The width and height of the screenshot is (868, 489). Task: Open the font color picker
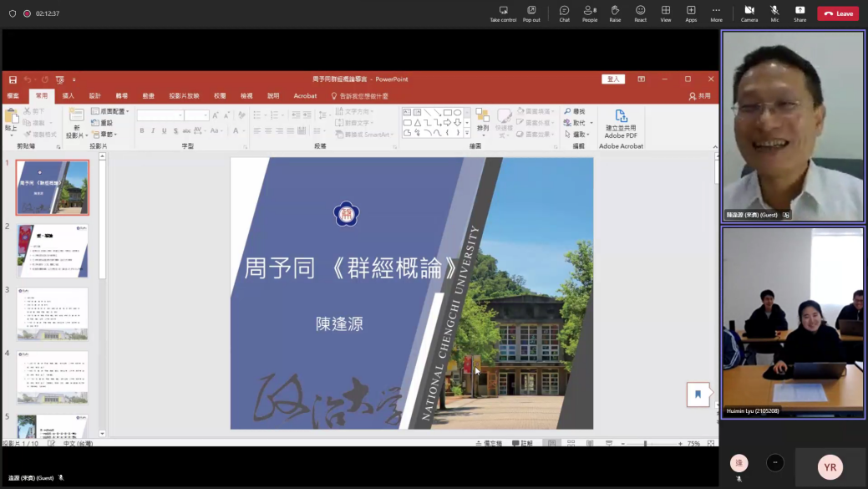tap(237, 130)
